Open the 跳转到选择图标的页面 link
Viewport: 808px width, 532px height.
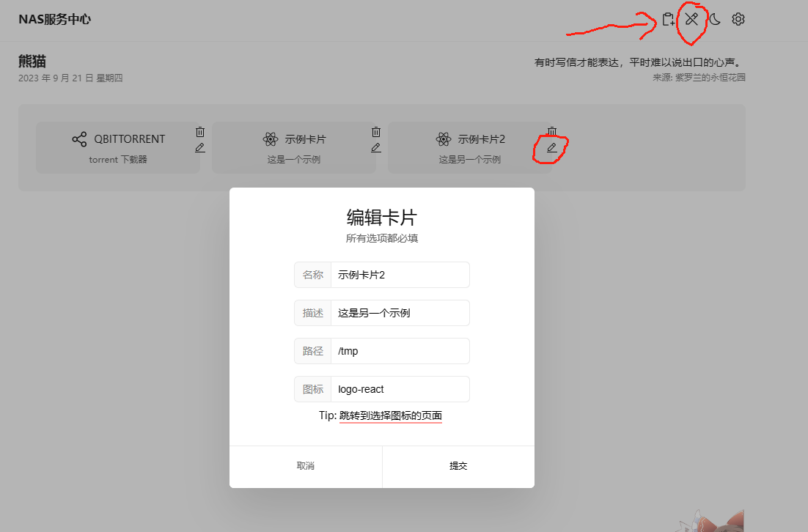(x=391, y=415)
